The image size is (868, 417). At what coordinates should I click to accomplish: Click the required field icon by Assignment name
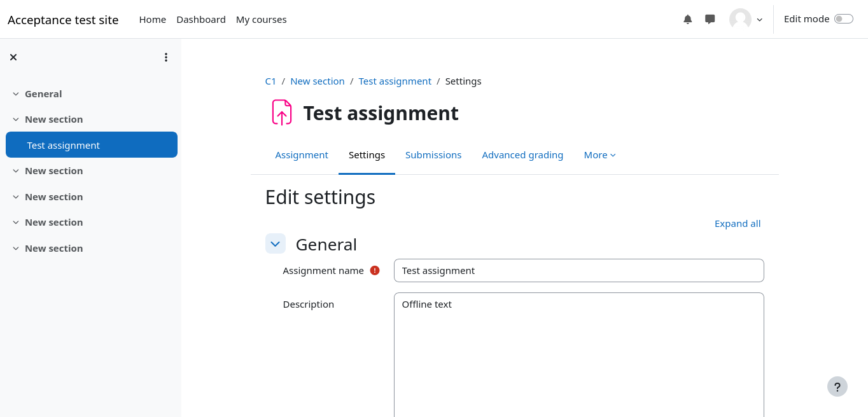(375, 270)
